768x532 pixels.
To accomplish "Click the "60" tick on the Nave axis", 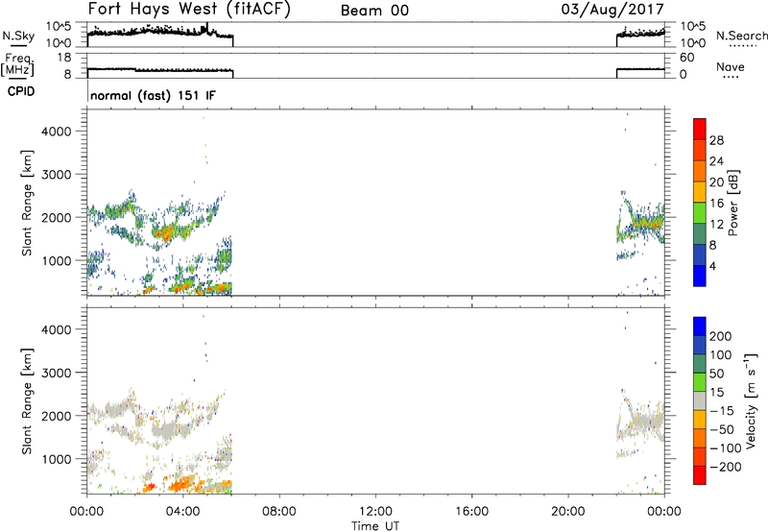I will 686,58.
